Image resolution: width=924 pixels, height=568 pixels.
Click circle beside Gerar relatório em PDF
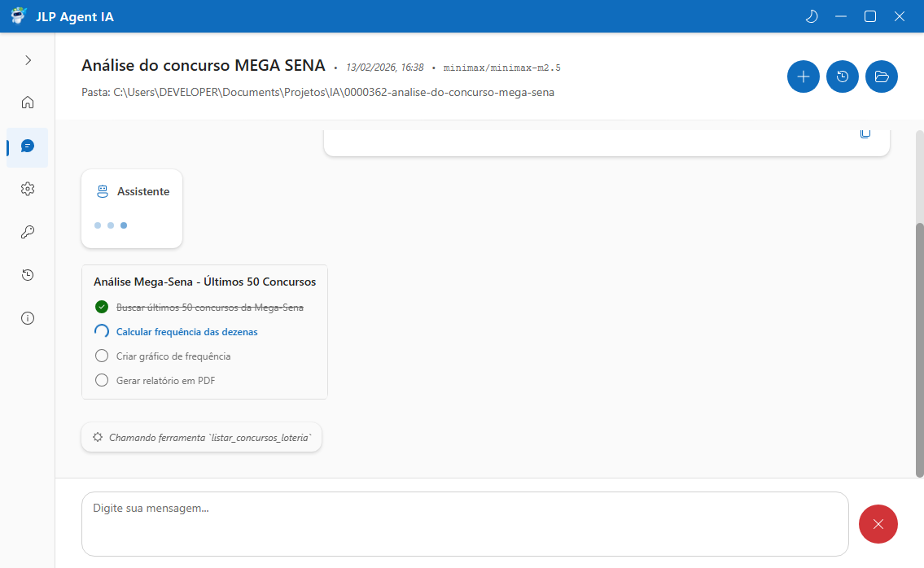click(x=102, y=380)
